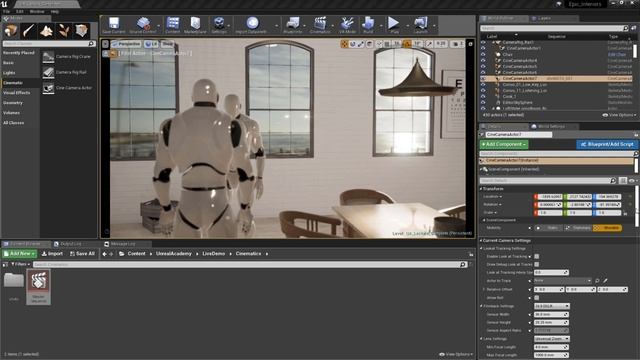This screenshot has width=640, height=360.
Task: Toggle visibility eye for EditorSkySphere row
Action: [x=483, y=102]
